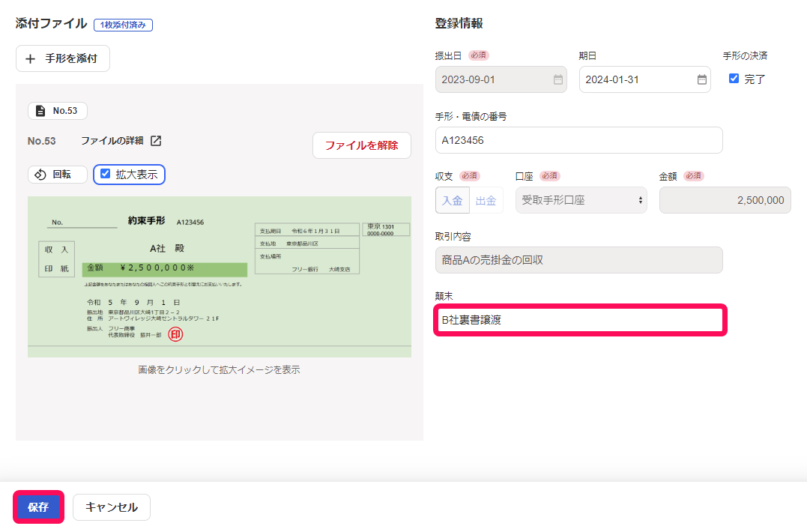807x532 pixels.
Task: Click the 手形の決済 label
Action: (x=746, y=55)
